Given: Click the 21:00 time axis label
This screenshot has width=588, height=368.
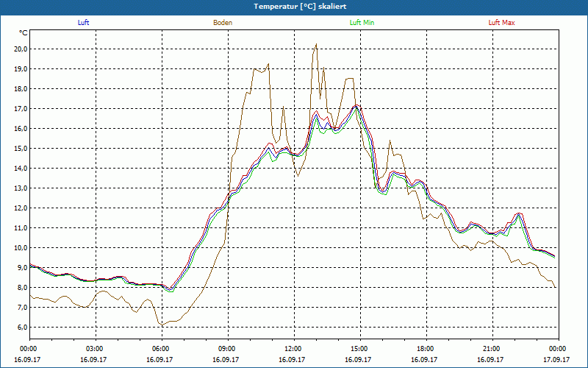Looking at the screenshot, I should 492,349.
